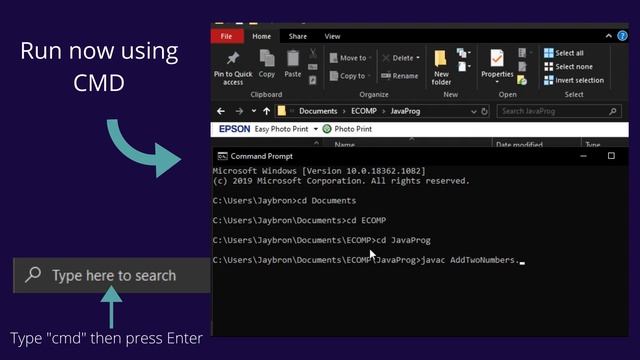Image resolution: width=640 pixels, height=360 pixels.
Task: Click the Windows search magnifier icon
Action: click(x=33, y=275)
